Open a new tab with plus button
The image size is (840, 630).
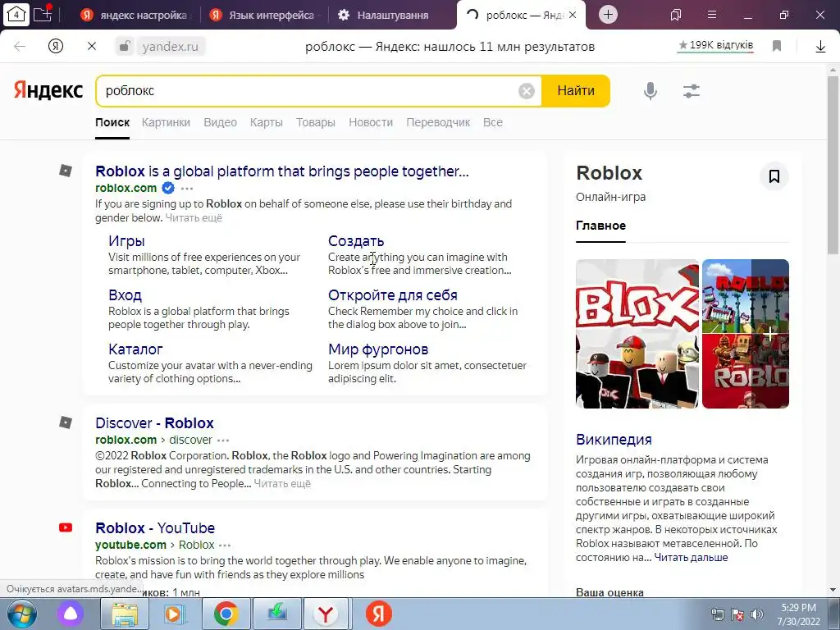click(x=608, y=15)
